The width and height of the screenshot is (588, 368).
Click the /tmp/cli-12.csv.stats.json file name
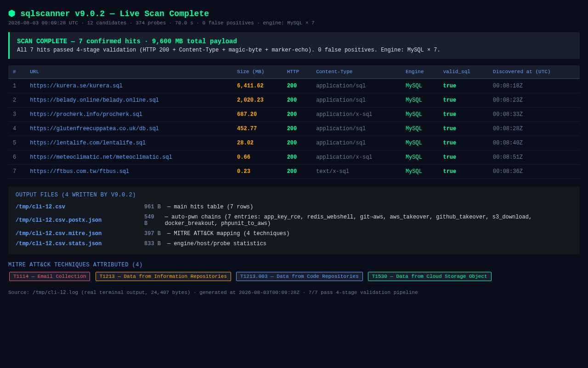point(59,244)
